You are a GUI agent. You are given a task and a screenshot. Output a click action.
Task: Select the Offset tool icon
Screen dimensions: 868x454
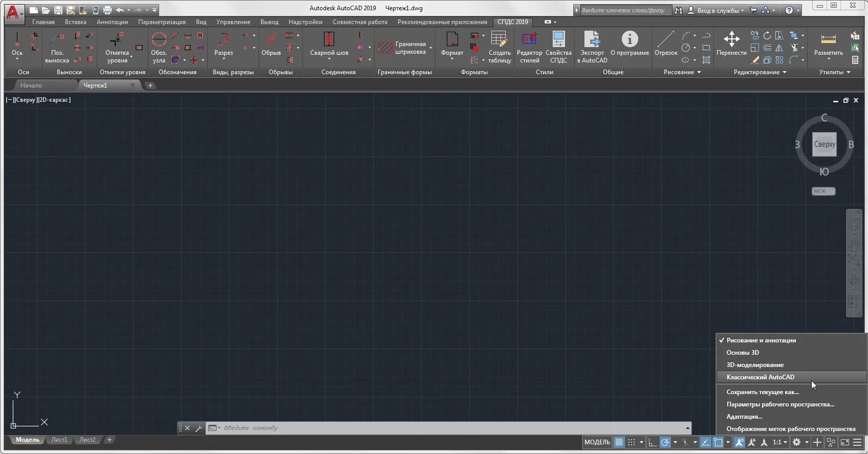tap(767, 48)
